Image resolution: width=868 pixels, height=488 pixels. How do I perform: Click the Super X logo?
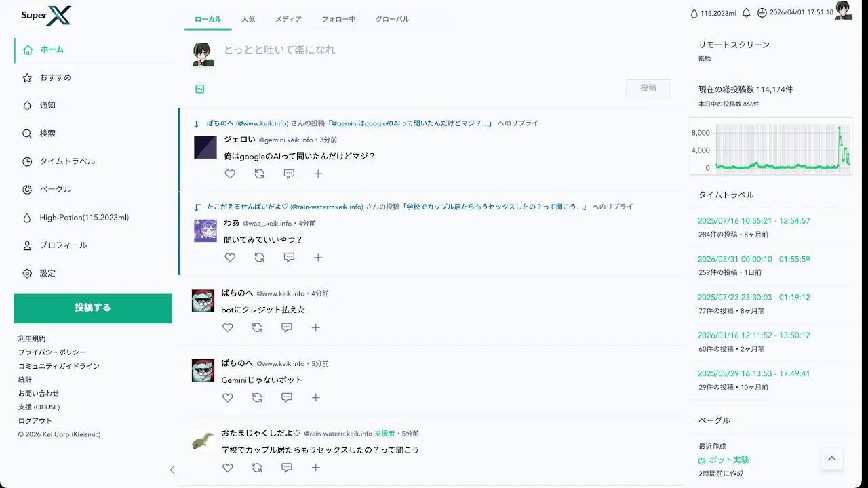46,15
